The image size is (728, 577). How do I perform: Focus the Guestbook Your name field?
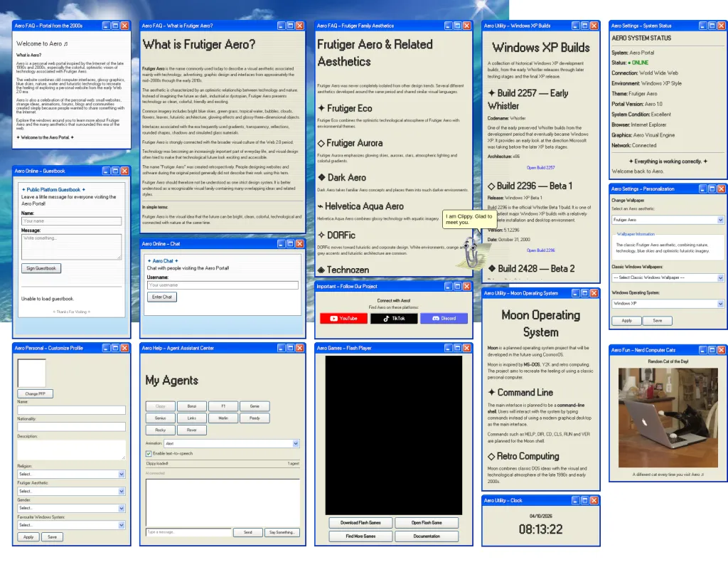click(71, 221)
